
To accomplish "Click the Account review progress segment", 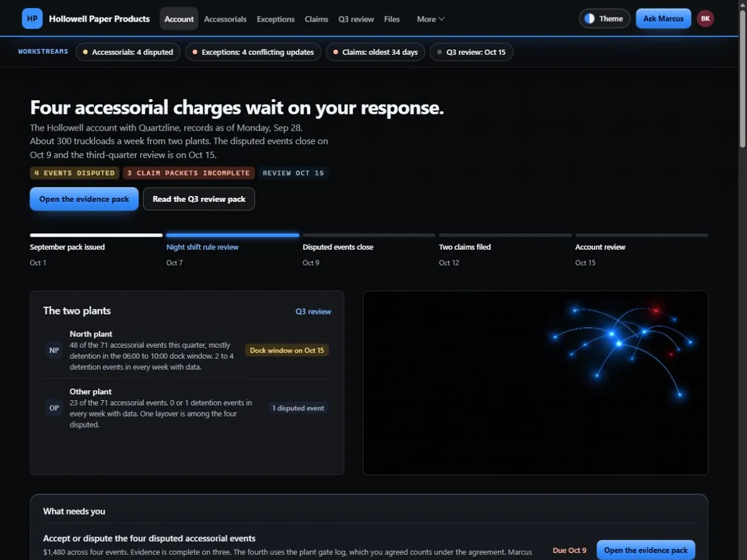I will click(642, 235).
